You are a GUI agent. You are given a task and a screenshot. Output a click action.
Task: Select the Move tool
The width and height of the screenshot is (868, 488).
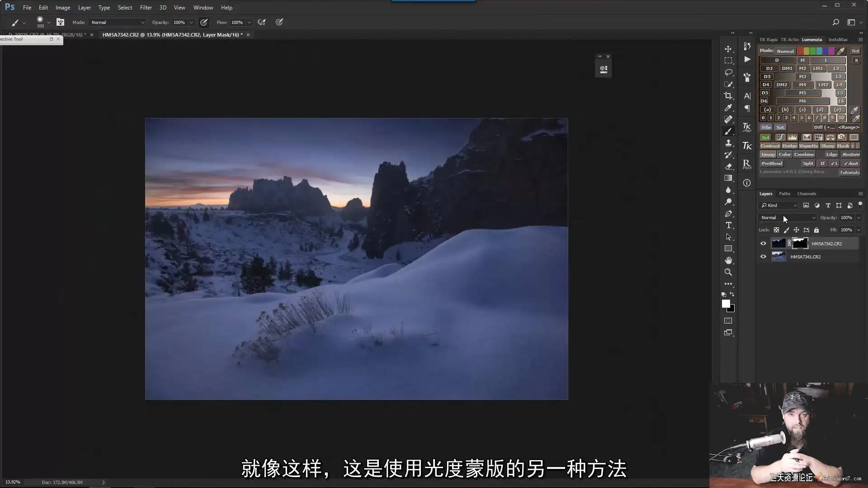728,49
